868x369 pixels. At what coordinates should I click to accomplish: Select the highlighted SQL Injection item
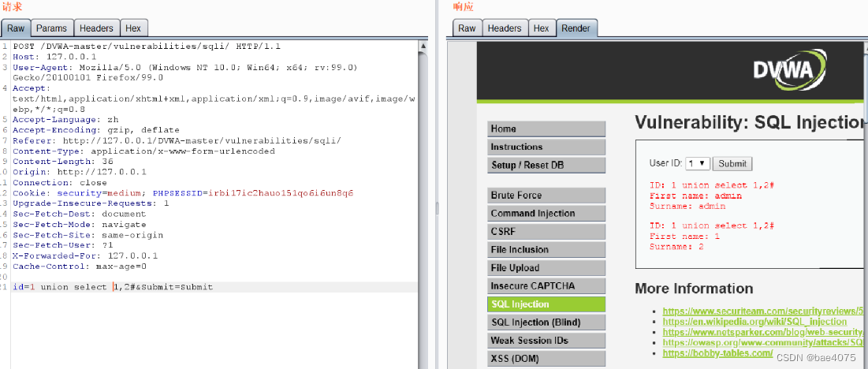(x=546, y=304)
